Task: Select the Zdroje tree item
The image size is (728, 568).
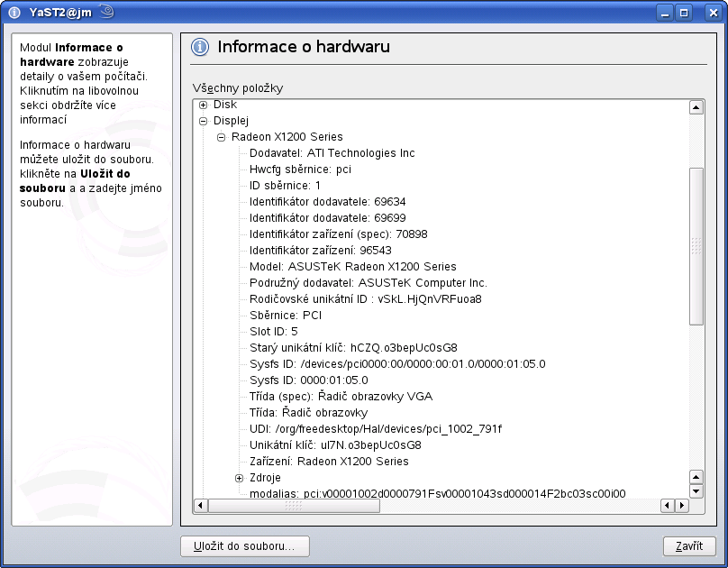Action: (x=265, y=479)
